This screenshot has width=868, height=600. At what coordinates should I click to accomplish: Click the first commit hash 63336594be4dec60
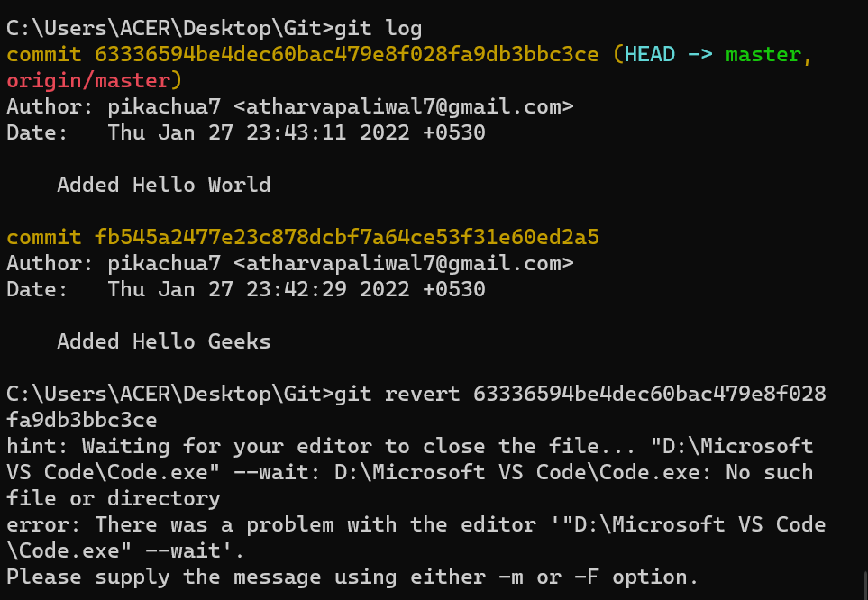(346, 54)
